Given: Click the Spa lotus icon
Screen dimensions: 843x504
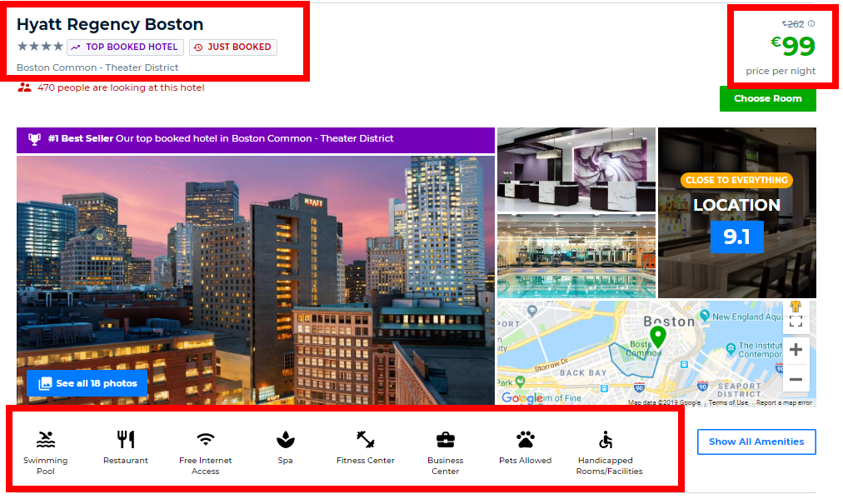Looking at the screenshot, I should pyautogui.click(x=286, y=440).
